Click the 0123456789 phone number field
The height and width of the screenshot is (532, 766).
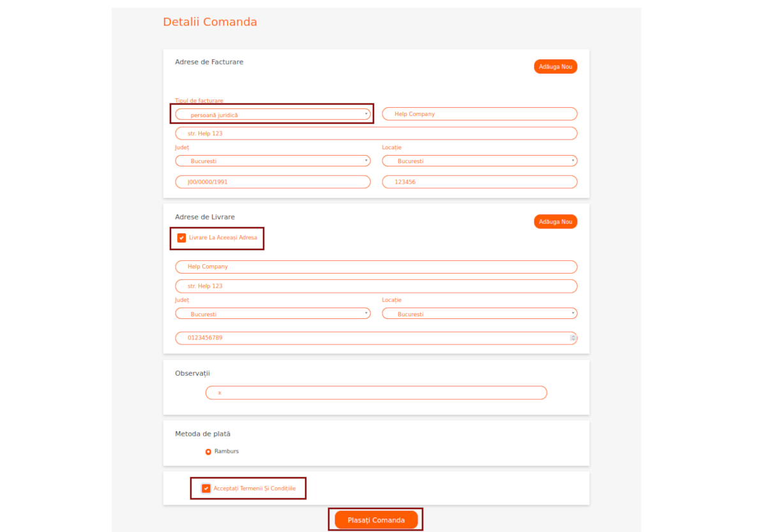coord(376,338)
